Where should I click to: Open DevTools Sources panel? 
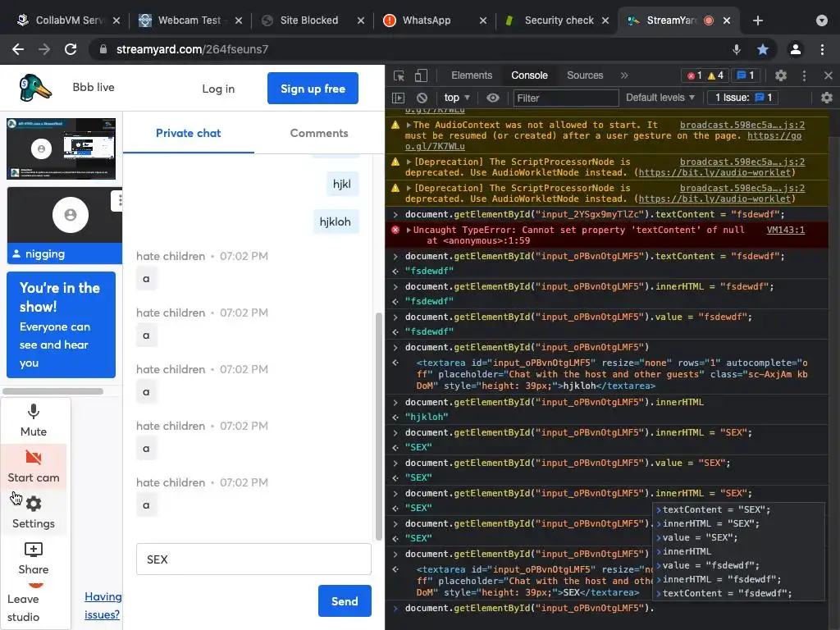pyautogui.click(x=585, y=75)
